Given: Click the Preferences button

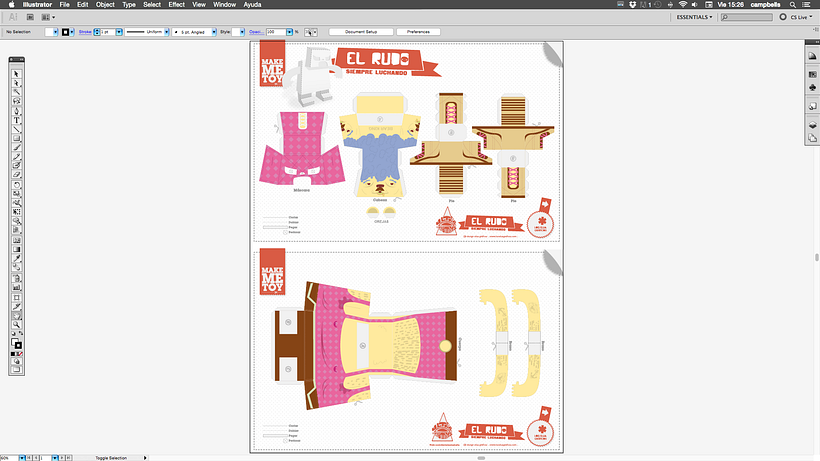Looking at the screenshot, I should [418, 32].
